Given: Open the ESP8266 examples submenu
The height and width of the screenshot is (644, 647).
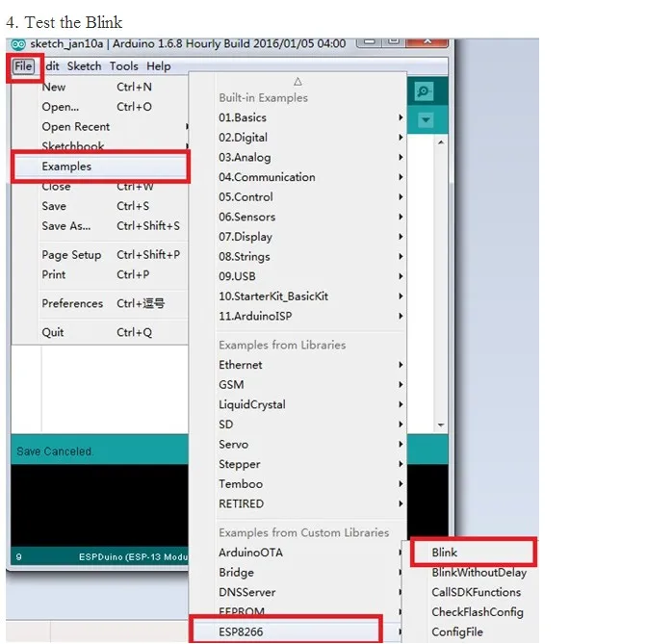Looking at the screenshot, I should 298,631.
